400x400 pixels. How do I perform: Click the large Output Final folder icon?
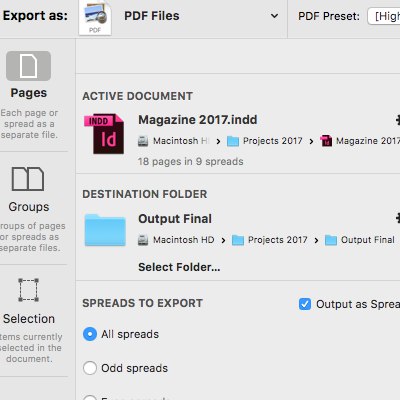[105, 230]
